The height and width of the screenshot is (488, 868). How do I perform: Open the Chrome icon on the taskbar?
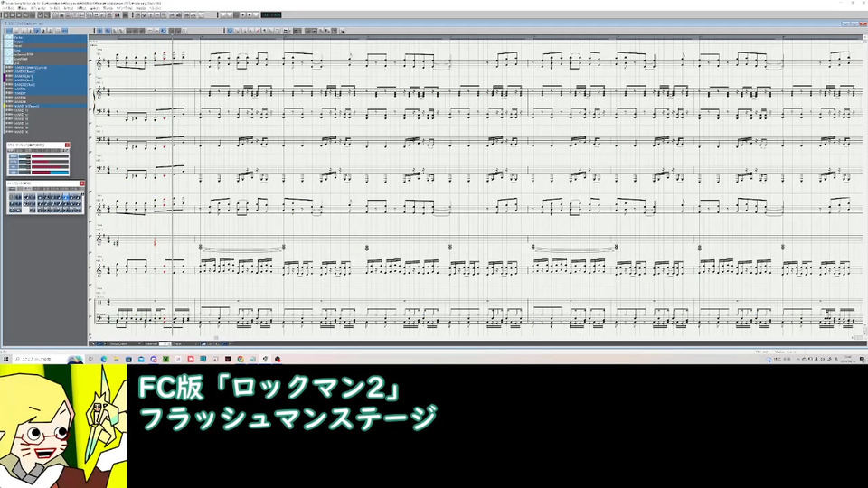tap(241, 359)
